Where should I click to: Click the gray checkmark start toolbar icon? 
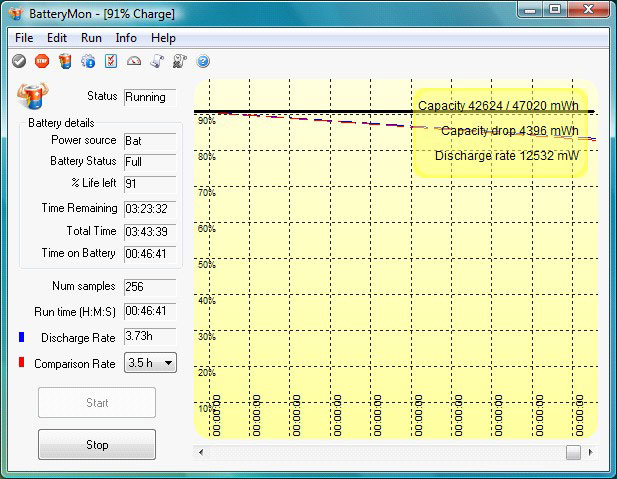(19, 61)
